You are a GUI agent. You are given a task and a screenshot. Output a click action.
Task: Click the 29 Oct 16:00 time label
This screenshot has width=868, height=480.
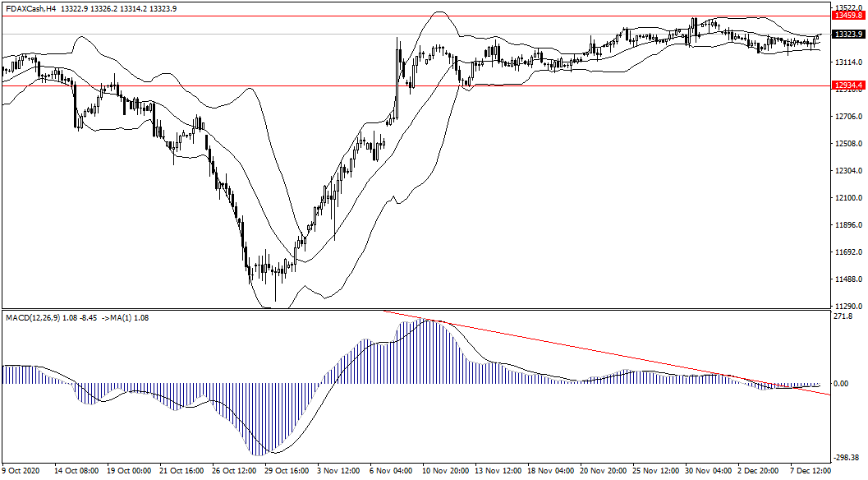point(287,472)
